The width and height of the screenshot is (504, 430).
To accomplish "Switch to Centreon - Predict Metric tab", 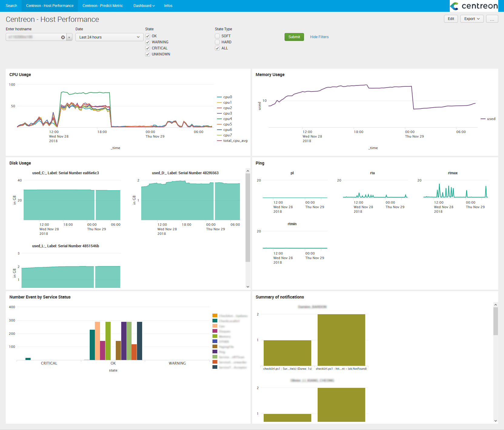I will point(103,6).
